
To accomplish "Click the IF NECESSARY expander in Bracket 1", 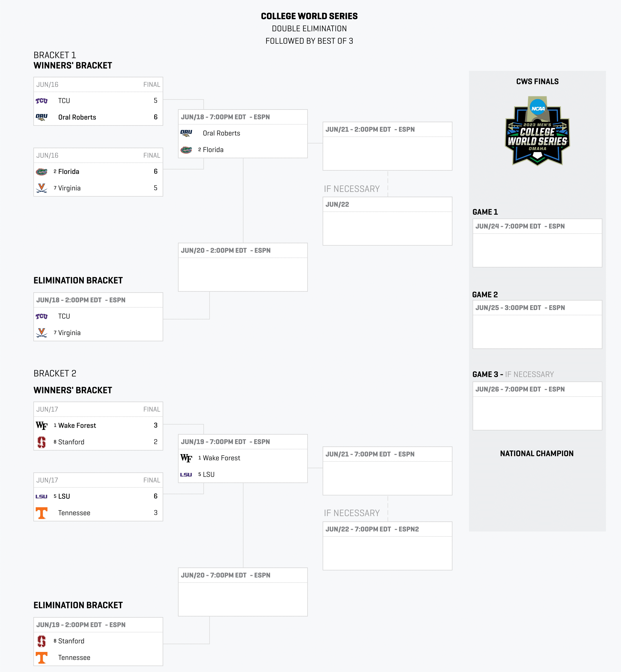I will [352, 188].
